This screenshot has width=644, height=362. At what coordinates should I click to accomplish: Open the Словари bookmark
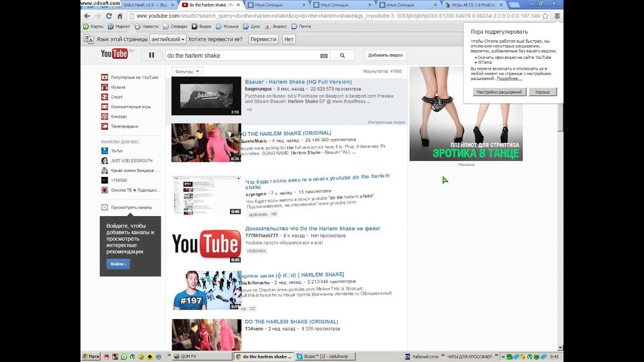(175, 26)
